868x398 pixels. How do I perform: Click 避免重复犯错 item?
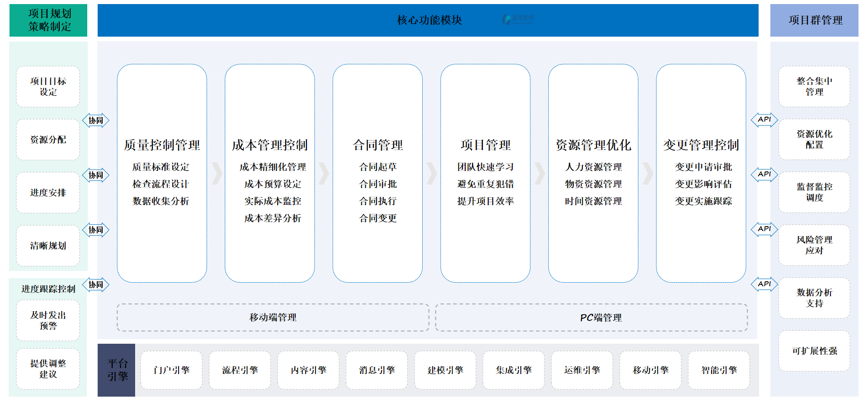coord(486,184)
